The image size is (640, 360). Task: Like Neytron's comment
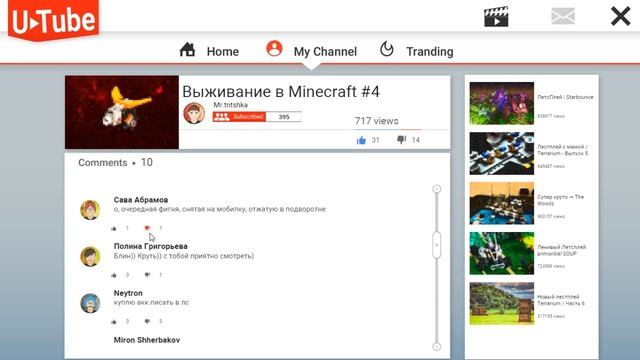114,322
